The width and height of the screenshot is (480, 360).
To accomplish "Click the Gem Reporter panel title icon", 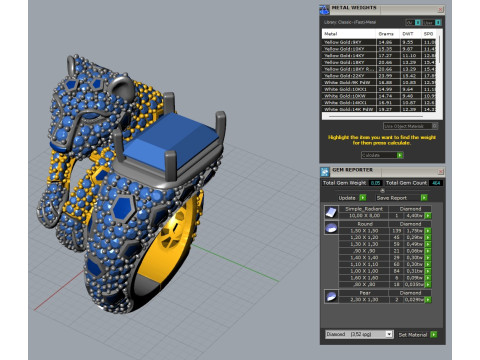I will click(325, 172).
